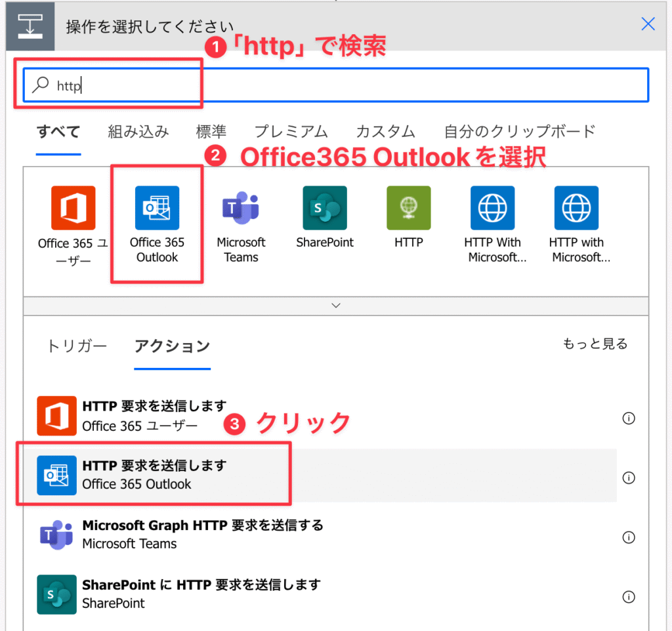Screen dimensions: 672x631
Task: Select HTTP 要求を送信します for Office 365 Outlook
Action: click(x=320, y=476)
